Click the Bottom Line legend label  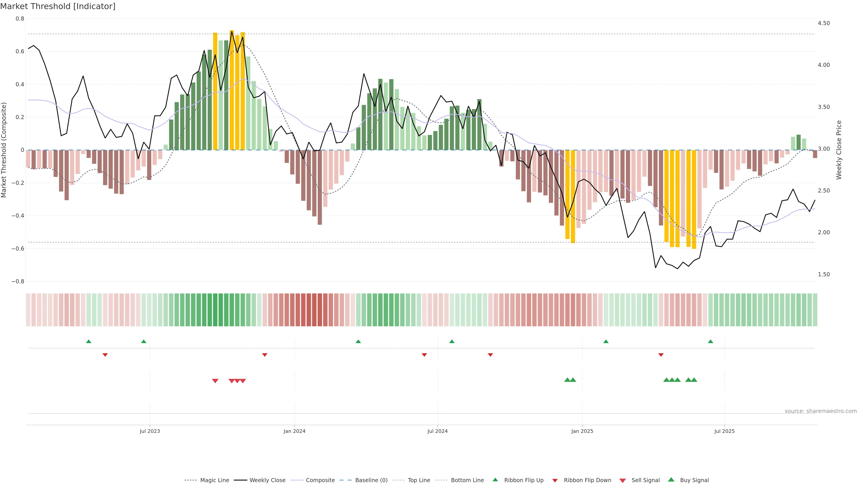click(467, 480)
